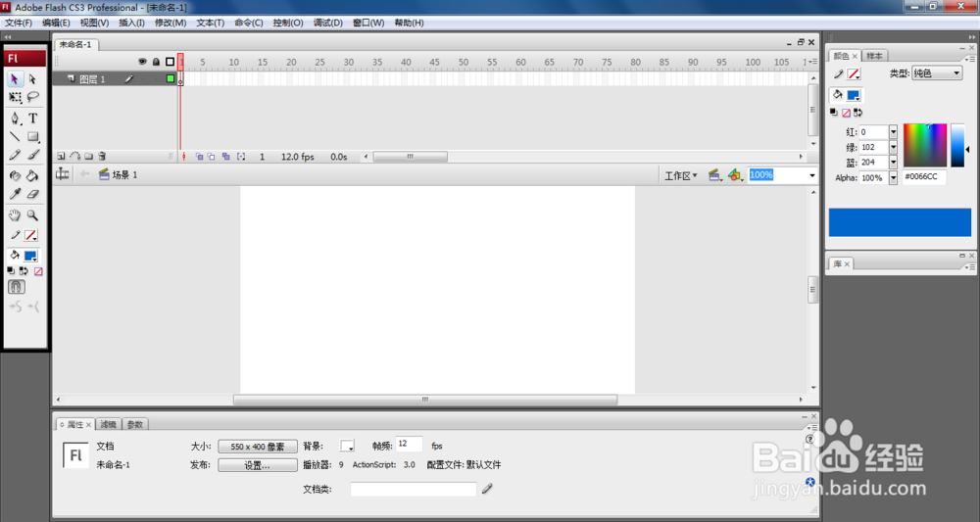
Task: Select the Paint Bucket tool
Action: (32, 176)
